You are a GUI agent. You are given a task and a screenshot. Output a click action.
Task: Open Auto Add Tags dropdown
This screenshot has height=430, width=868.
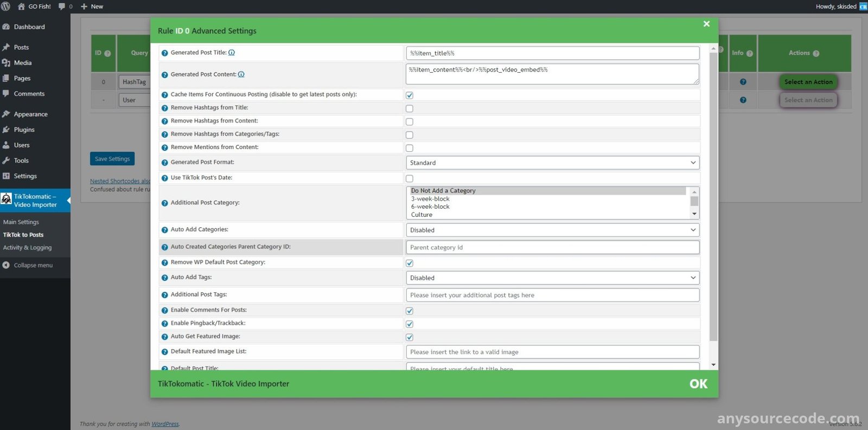click(x=552, y=278)
